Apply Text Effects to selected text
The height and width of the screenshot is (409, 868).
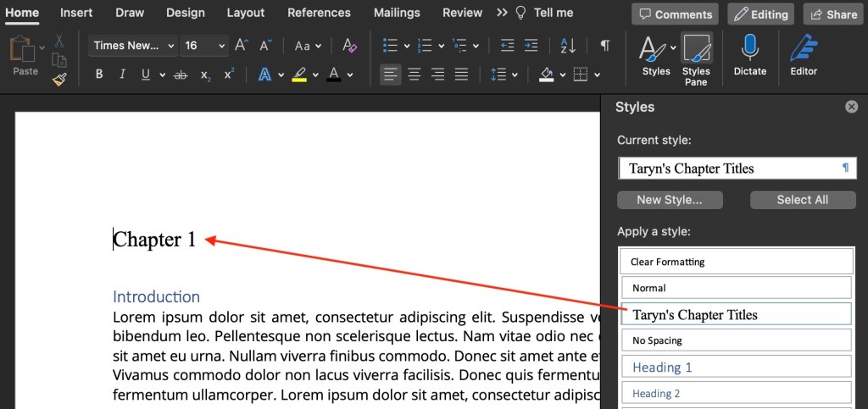coord(264,75)
